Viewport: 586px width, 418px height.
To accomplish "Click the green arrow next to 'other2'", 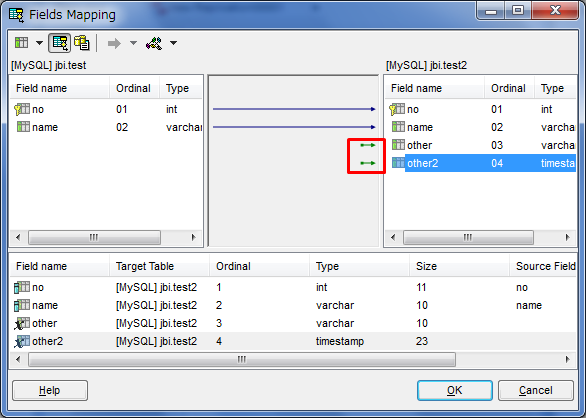I will pyautogui.click(x=368, y=163).
